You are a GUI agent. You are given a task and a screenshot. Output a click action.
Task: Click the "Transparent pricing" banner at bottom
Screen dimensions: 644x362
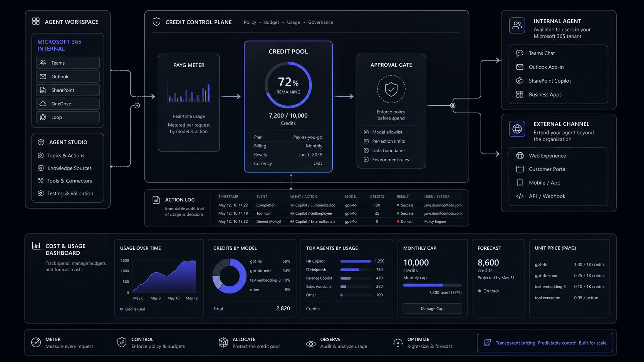pyautogui.click(x=545, y=343)
